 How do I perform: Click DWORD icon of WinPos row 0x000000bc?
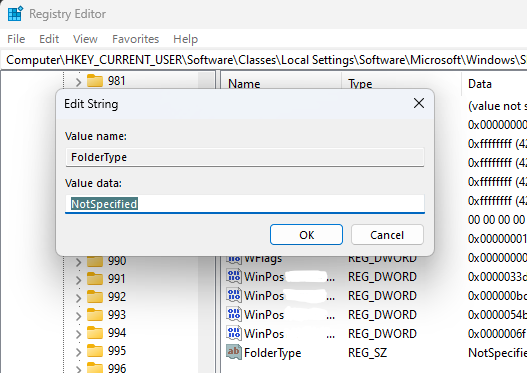point(234,295)
